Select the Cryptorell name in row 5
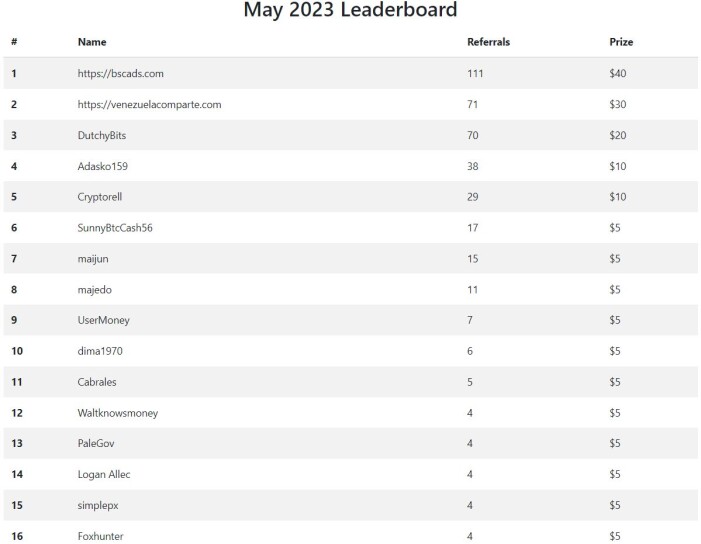The image size is (701, 544). 100,197
